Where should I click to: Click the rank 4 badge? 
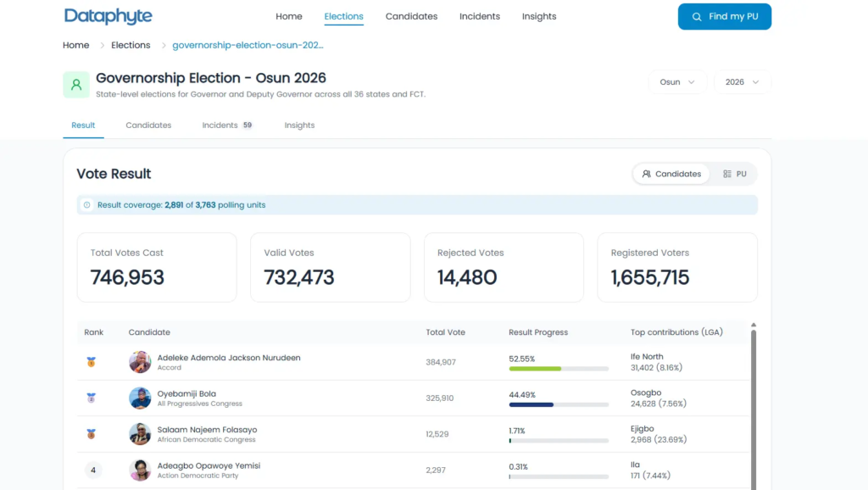(x=93, y=470)
